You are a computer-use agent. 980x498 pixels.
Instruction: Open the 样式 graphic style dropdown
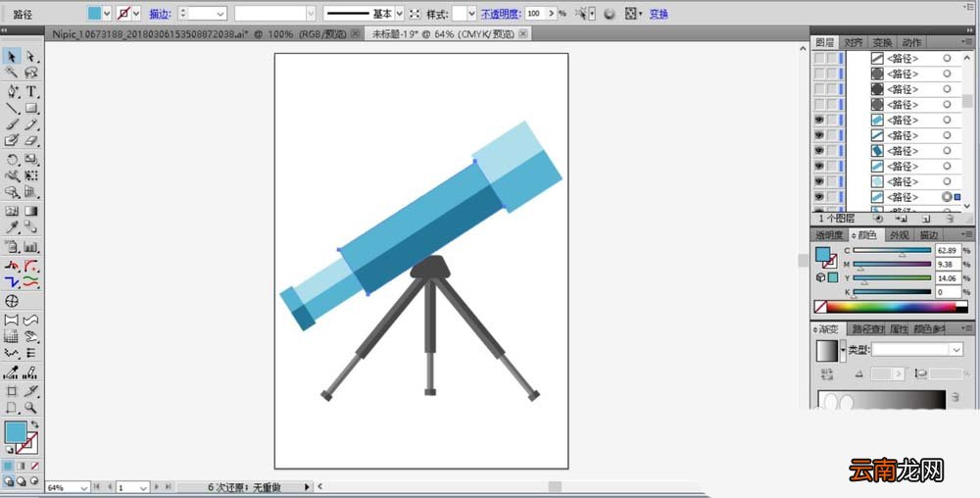(x=472, y=13)
